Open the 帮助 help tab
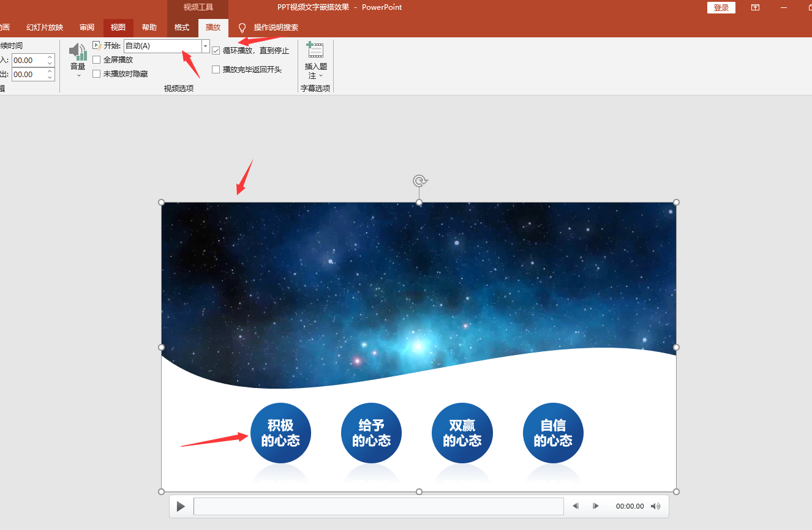Viewport: 812px width, 530px height. tap(149, 28)
